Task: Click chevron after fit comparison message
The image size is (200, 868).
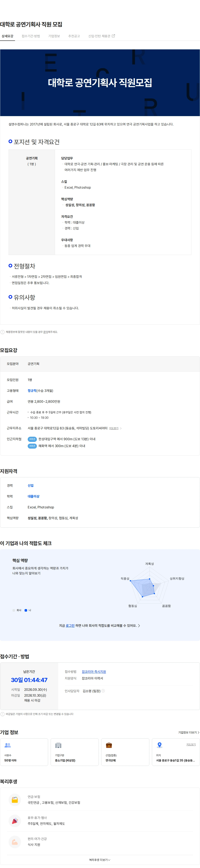Action: pos(139,625)
